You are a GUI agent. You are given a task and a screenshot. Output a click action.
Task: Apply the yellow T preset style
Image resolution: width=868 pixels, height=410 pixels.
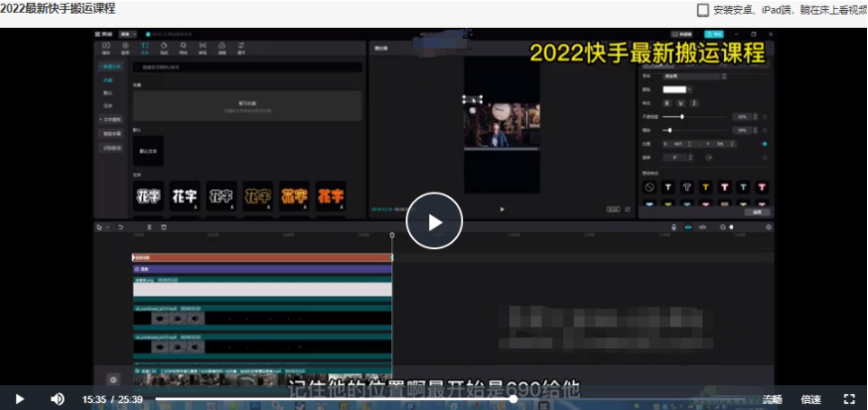point(706,188)
